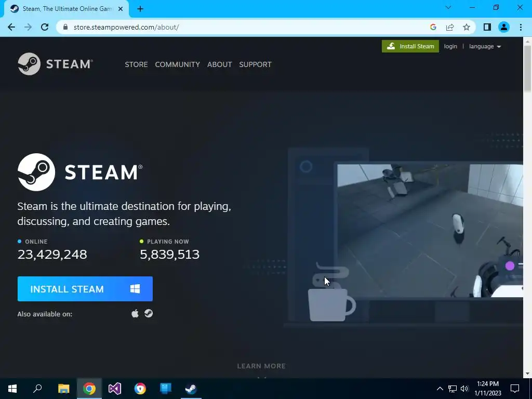Click the browser Back arrow
532x399 pixels.
click(11, 27)
